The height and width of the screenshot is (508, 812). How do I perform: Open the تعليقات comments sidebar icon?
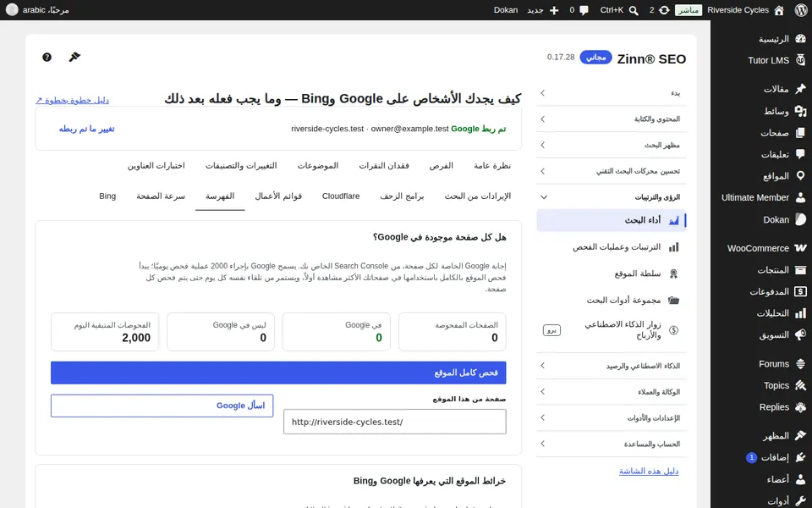pyautogui.click(x=801, y=154)
